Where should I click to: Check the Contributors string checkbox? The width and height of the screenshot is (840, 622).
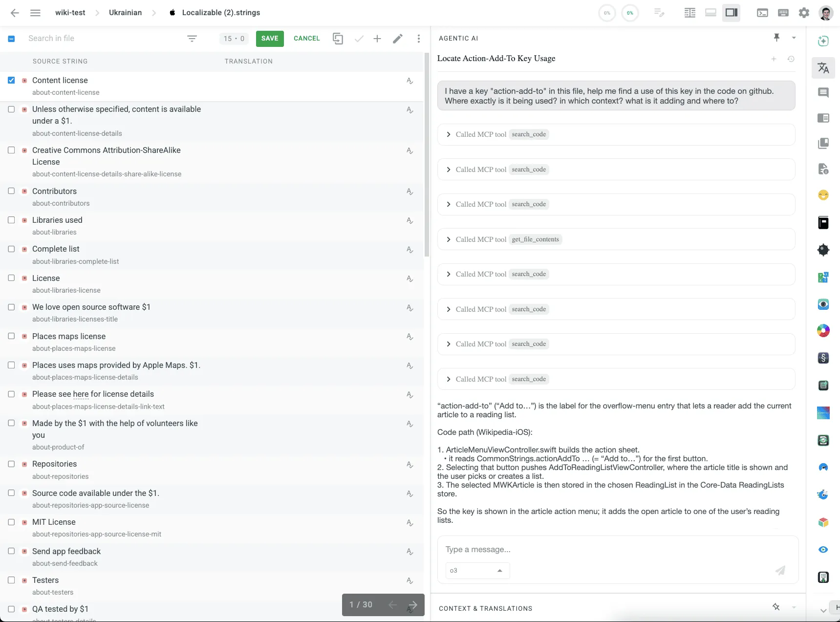(x=11, y=191)
